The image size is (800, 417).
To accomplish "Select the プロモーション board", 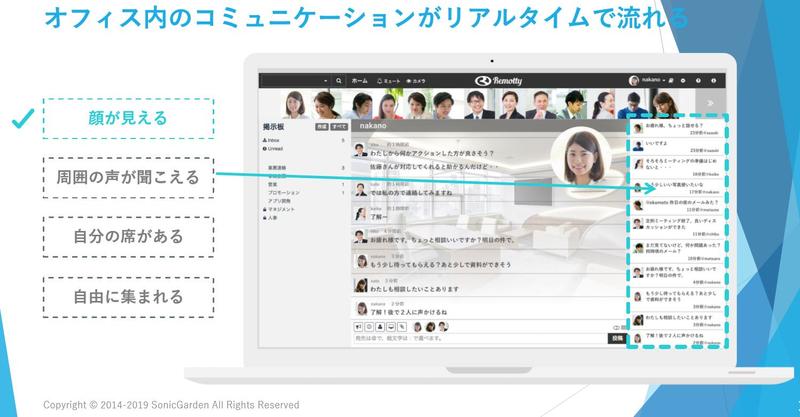I will pyautogui.click(x=284, y=192).
